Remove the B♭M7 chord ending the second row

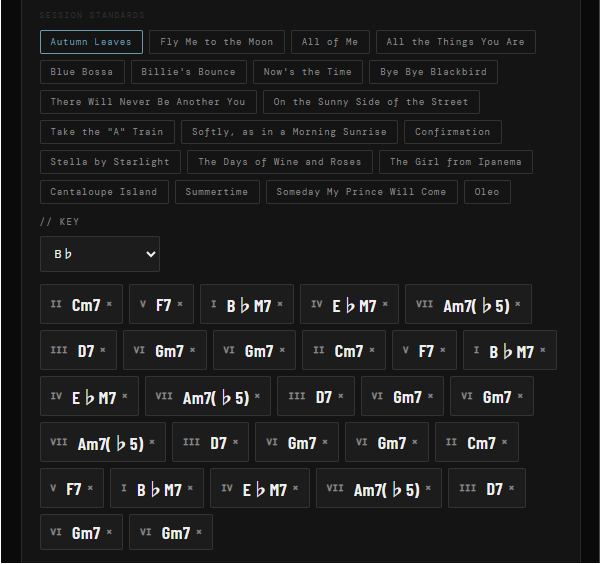pos(543,351)
